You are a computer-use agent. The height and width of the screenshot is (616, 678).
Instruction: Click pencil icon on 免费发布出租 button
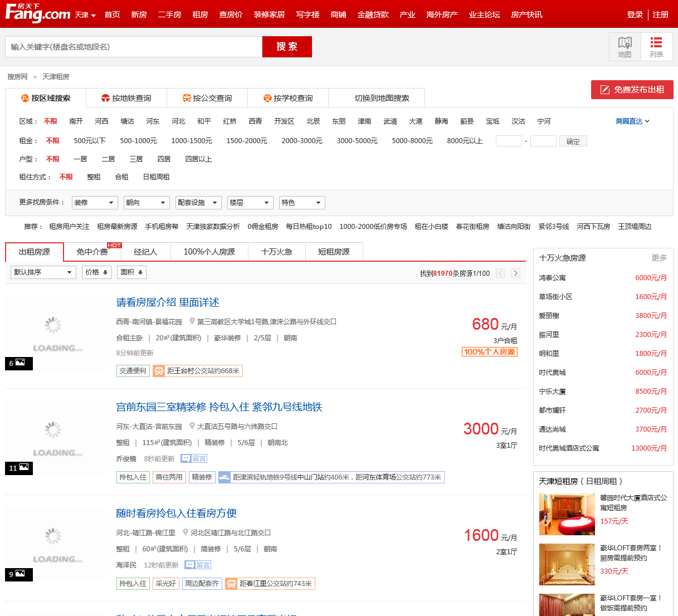(604, 90)
